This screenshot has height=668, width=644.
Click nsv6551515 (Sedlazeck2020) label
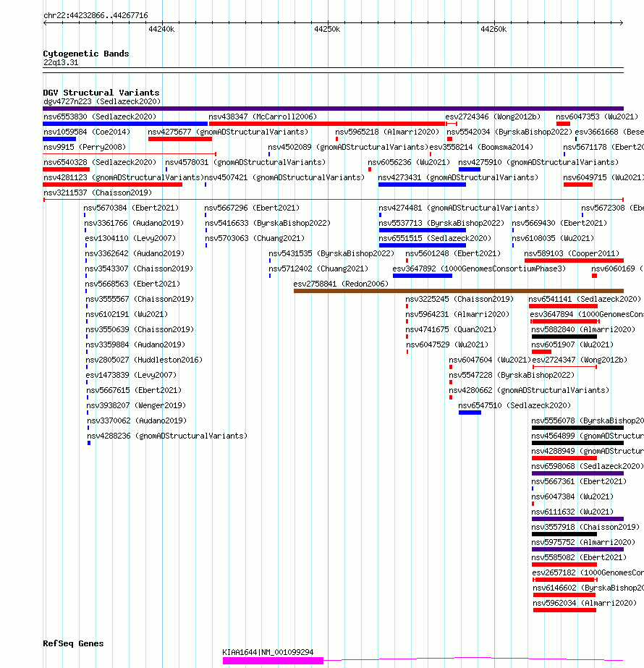[435, 238]
